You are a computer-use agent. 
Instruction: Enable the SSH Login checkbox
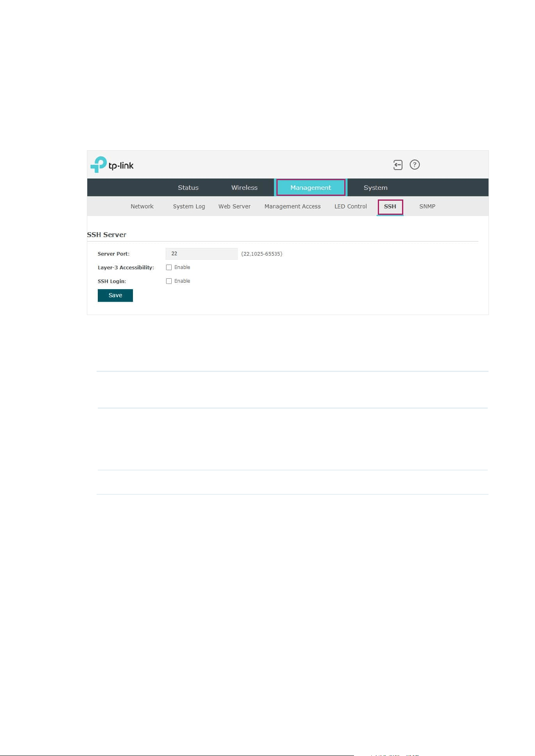tap(169, 281)
